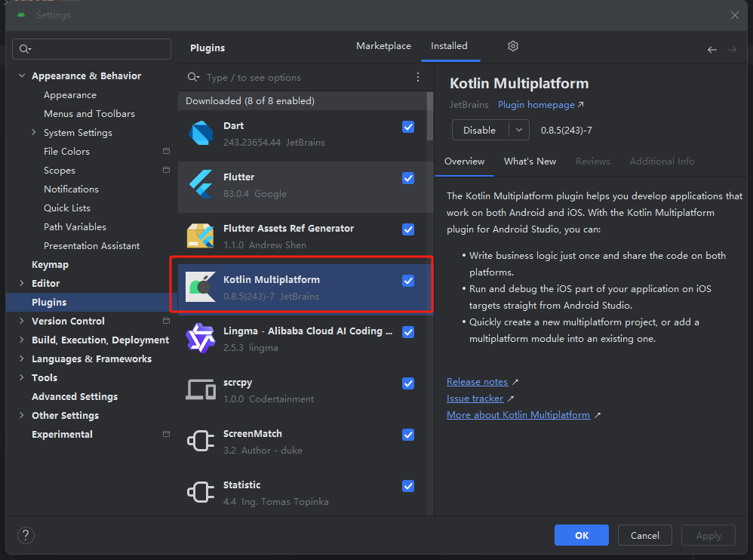This screenshot has width=753, height=560.
Task: Click the Flutter plugin logo
Action: pyautogui.click(x=200, y=184)
